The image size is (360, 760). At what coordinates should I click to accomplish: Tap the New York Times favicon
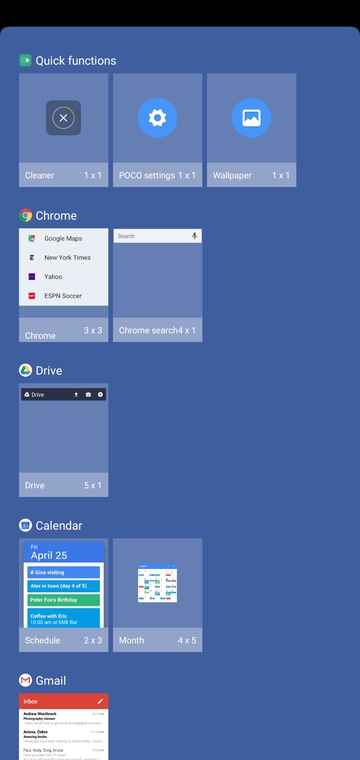point(32,257)
